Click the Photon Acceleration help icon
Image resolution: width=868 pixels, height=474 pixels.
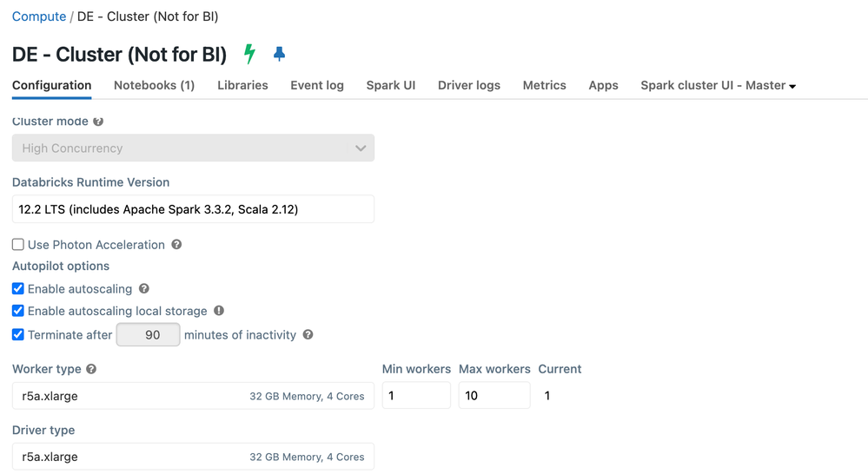(176, 245)
